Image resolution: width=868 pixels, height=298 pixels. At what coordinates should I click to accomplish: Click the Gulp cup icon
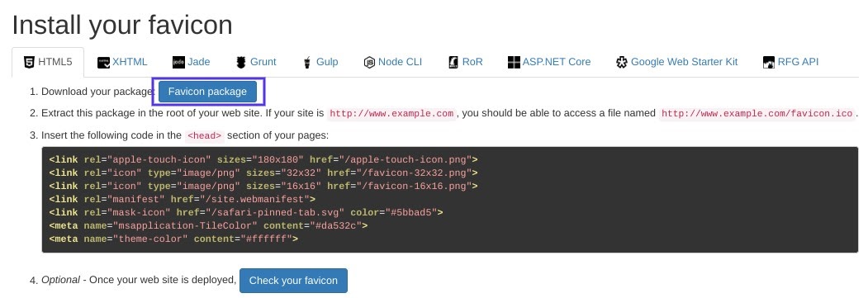click(306, 63)
